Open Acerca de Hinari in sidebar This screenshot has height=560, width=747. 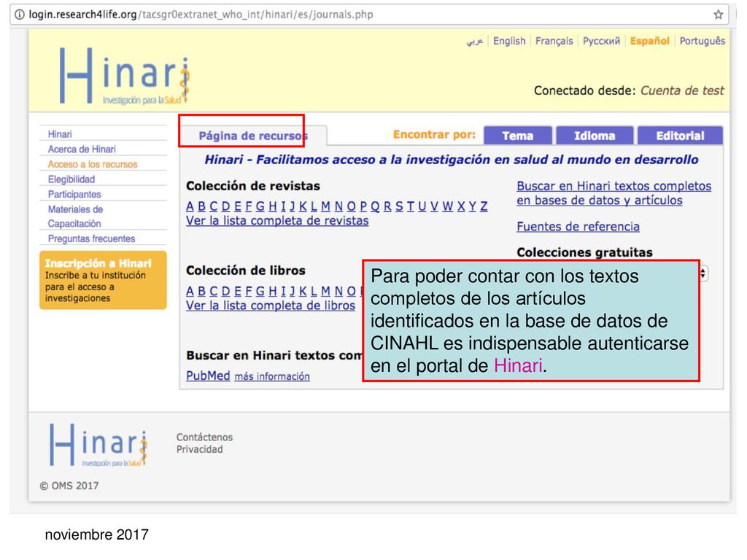click(x=82, y=149)
